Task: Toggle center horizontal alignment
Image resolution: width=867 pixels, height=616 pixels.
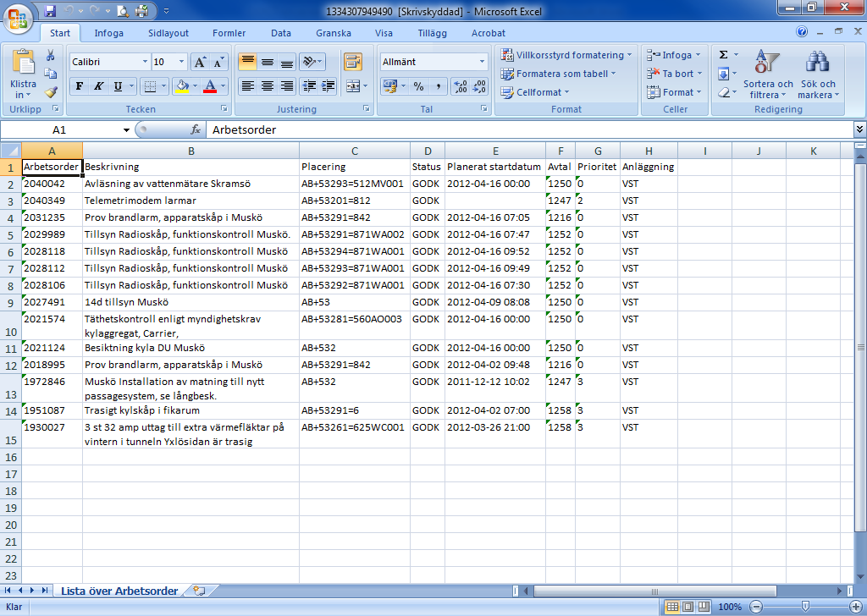Action: pos(267,86)
